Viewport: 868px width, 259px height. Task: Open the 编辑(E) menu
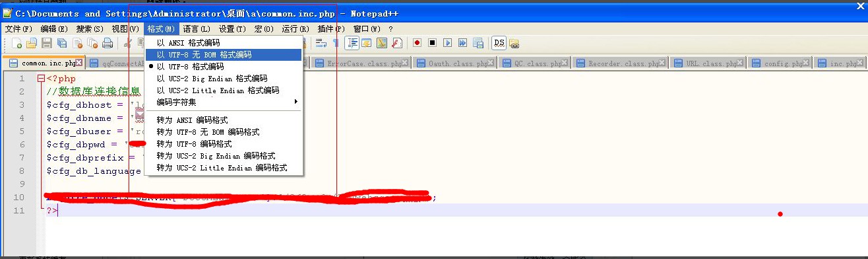(x=54, y=29)
